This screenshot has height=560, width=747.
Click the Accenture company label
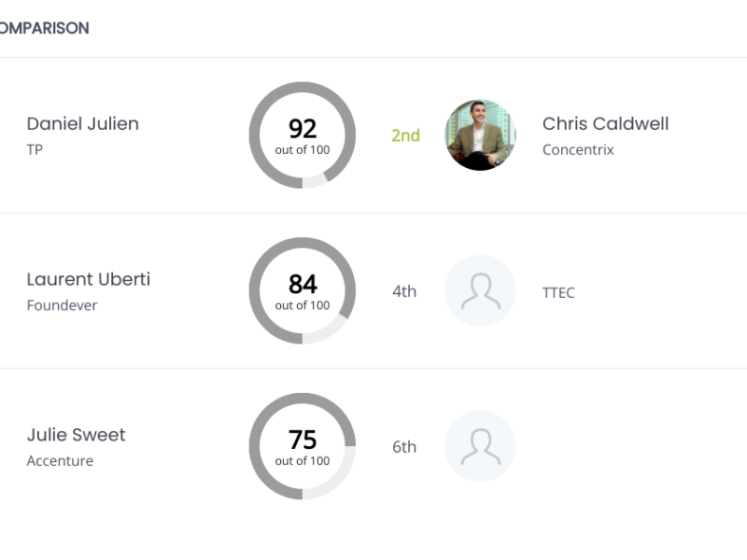[x=60, y=461]
